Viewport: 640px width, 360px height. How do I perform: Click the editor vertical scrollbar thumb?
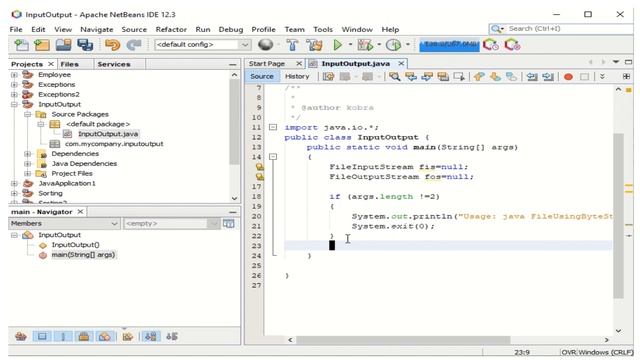point(618,216)
